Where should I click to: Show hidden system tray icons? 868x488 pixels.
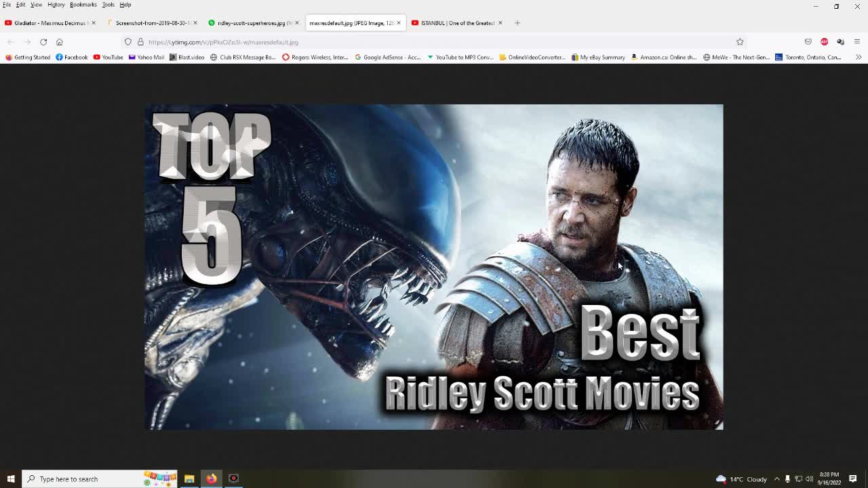click(x=777, y=479)
